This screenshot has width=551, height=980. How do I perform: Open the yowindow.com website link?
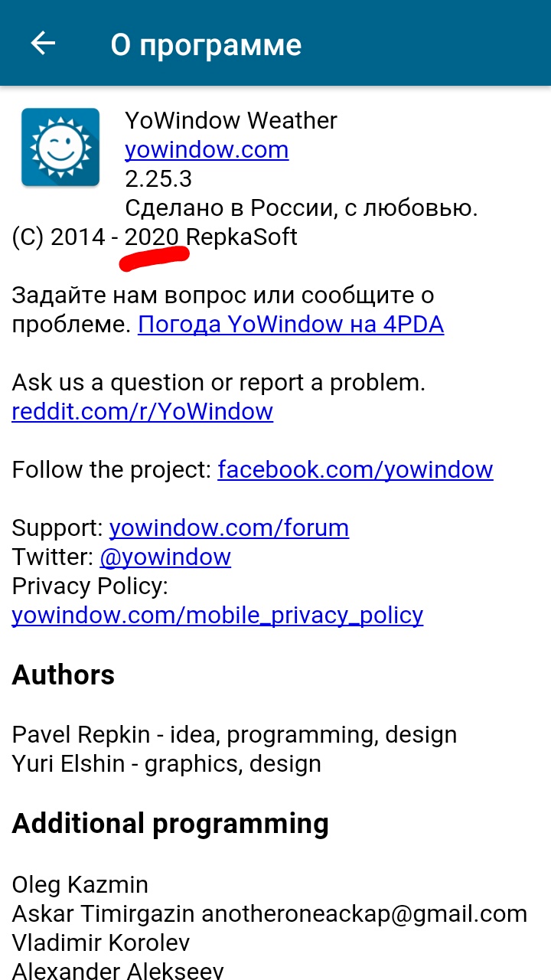pyautogui.click(x=207, y=149)
